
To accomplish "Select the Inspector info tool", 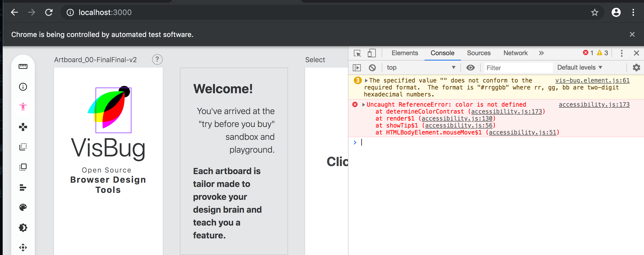I will point(23,87).
